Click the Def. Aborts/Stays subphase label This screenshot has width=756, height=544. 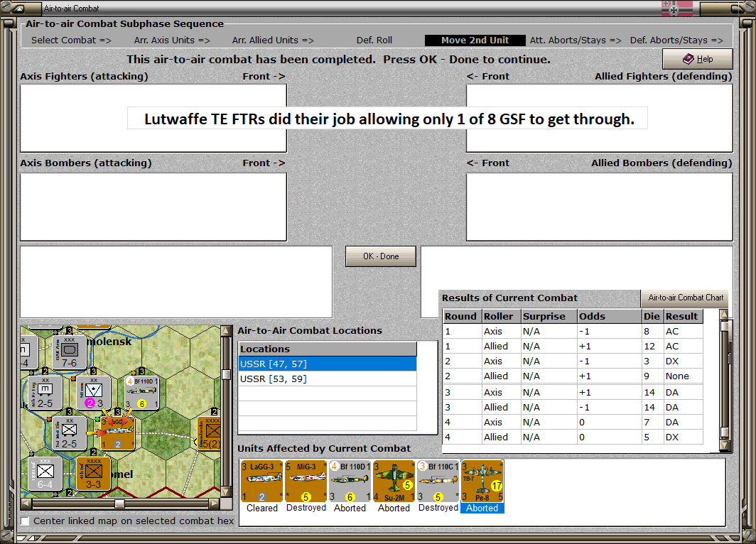(676, 40)
